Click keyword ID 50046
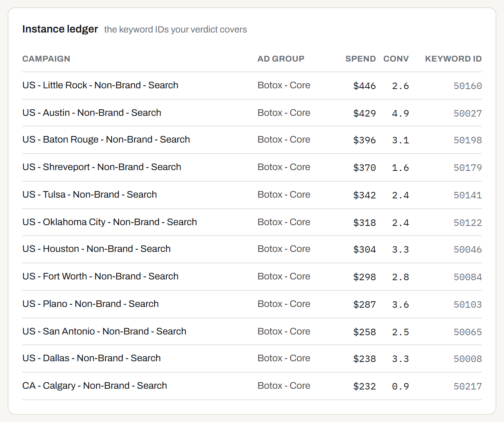The image size is (504, 422). [468, 250]
